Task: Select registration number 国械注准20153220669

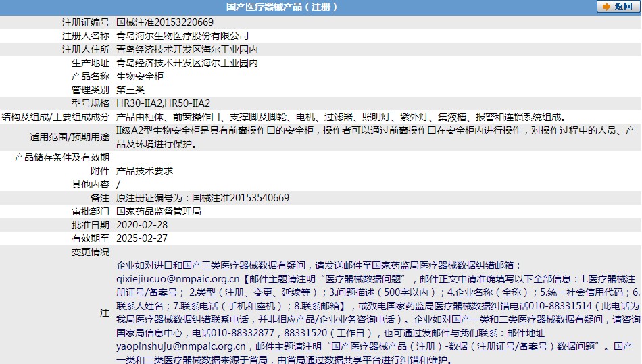Action: 165,22
